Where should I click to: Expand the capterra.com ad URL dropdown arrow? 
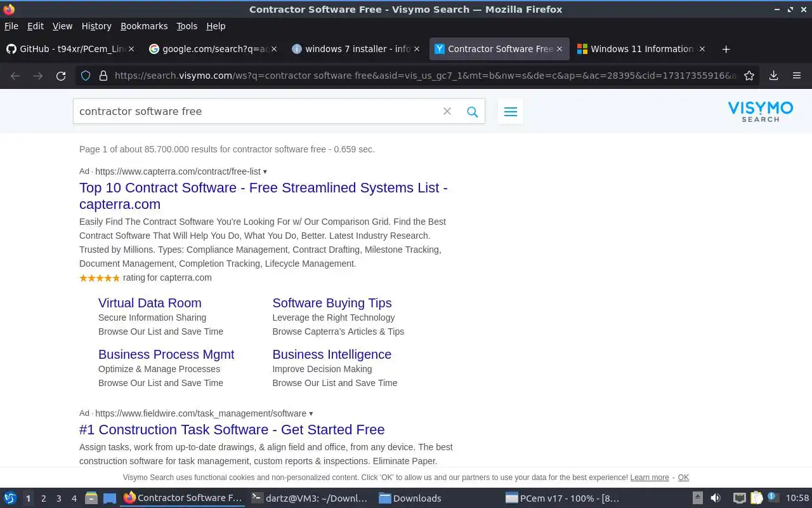point(265,171)
